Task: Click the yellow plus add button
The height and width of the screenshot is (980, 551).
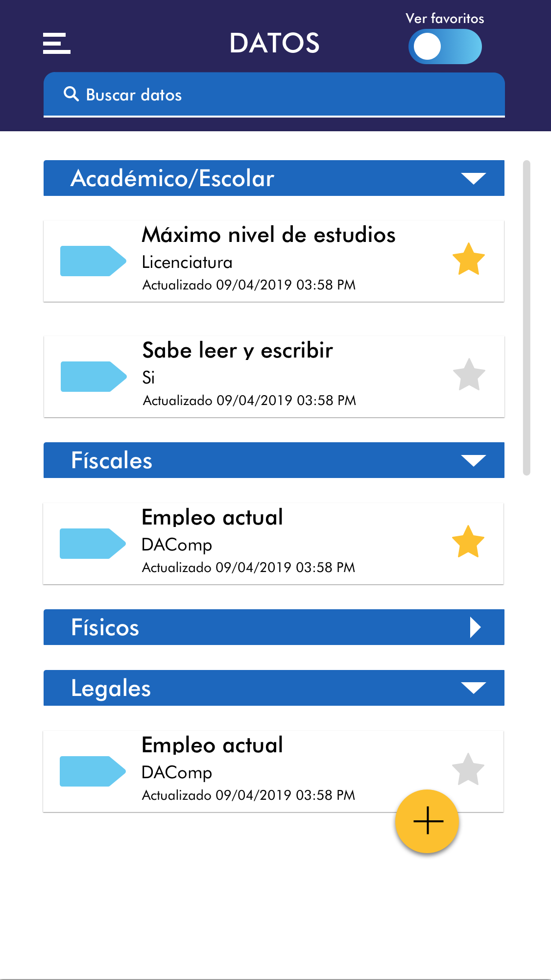Action: coord(427,821)
